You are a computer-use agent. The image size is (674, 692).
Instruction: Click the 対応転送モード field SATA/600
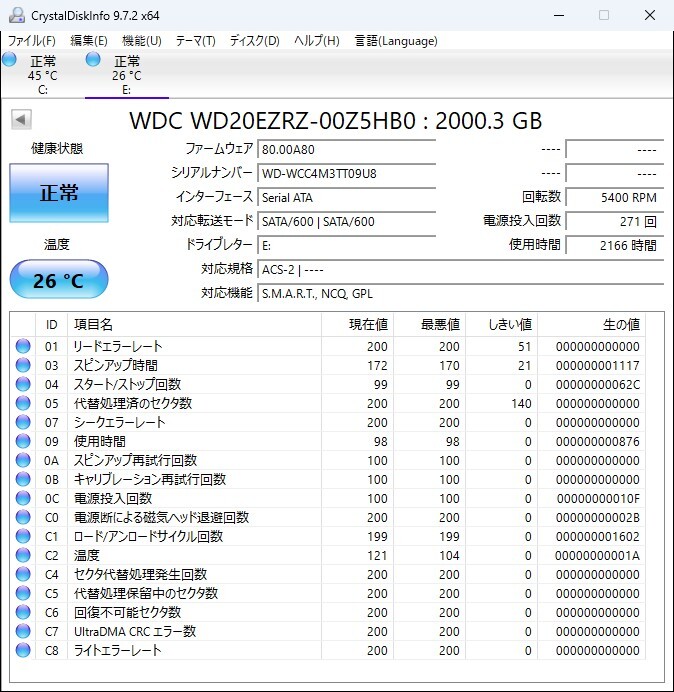(346, 221)
